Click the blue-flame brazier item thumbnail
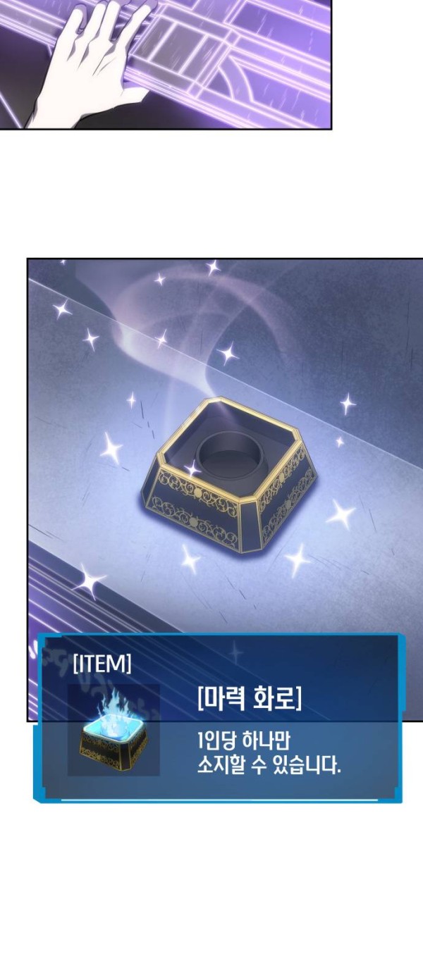 114,730
